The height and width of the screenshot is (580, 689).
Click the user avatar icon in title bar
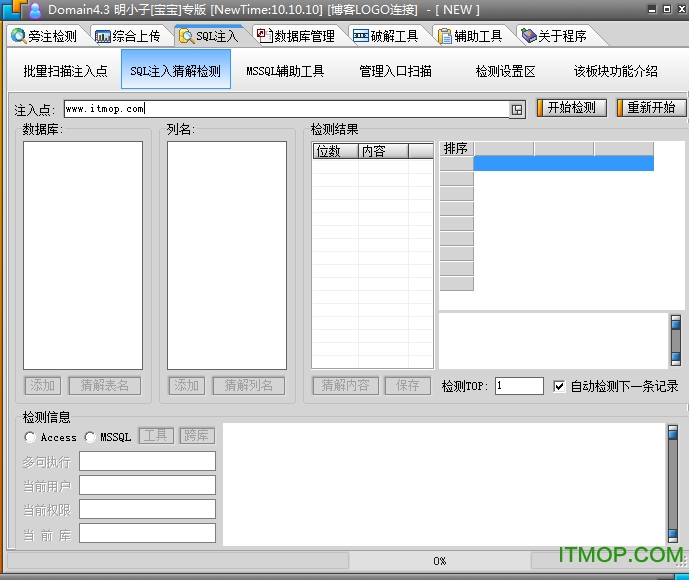click(x=35, y=10)
